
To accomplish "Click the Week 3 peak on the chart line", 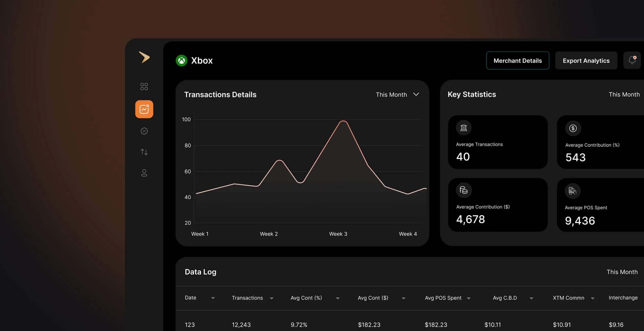I will [343, 121].
